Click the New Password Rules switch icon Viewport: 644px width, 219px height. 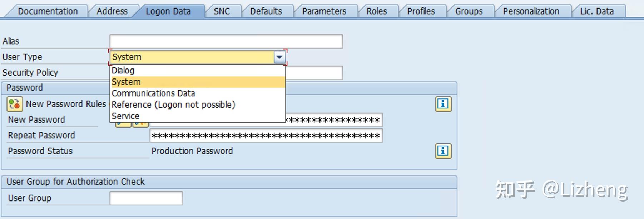14,104
